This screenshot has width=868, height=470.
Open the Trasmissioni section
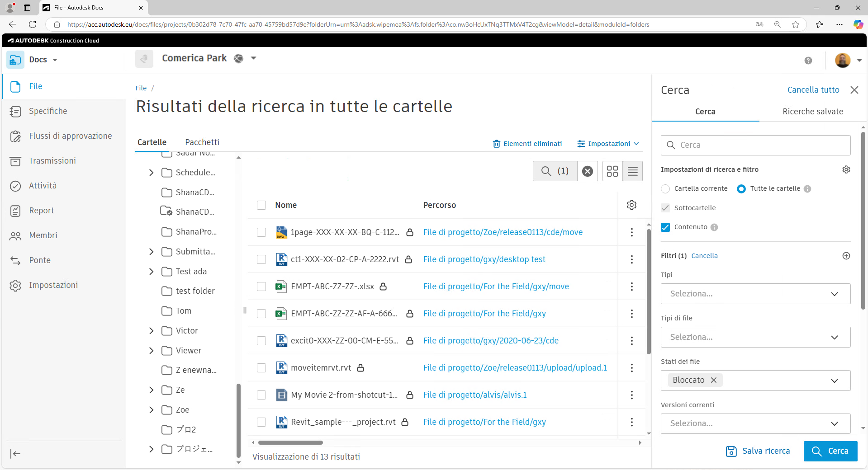[x=52, y=161]
